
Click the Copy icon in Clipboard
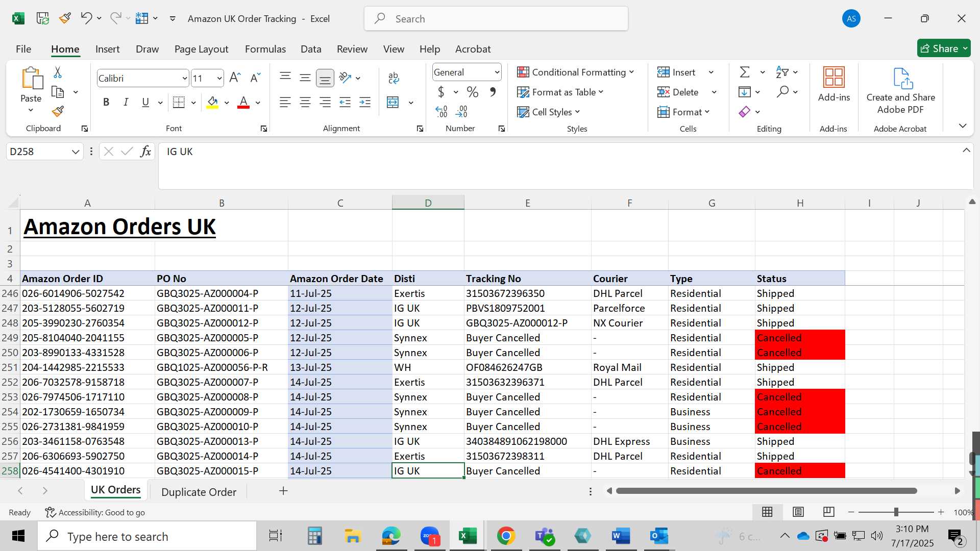pos(58,92)
